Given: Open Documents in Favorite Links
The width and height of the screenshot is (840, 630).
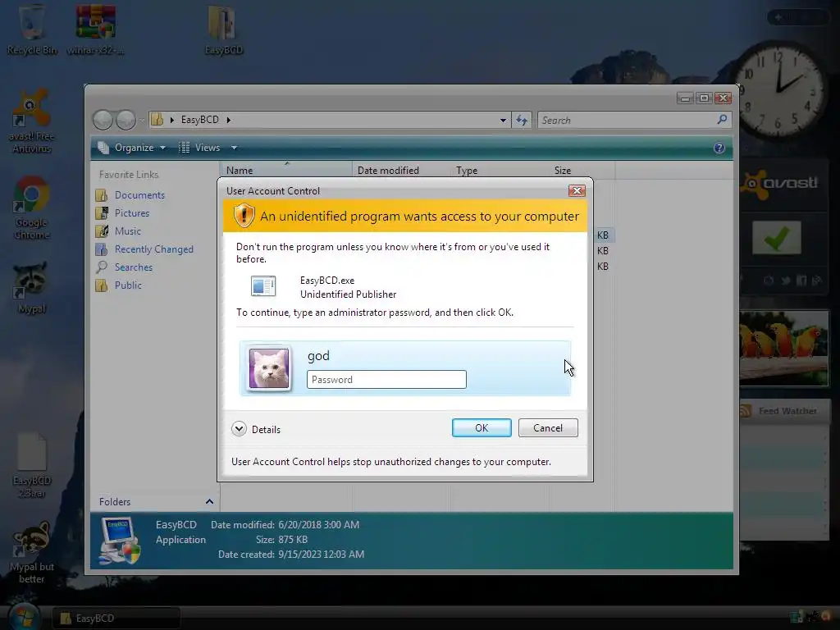Looking at the screenshot, I should point(139,195).
